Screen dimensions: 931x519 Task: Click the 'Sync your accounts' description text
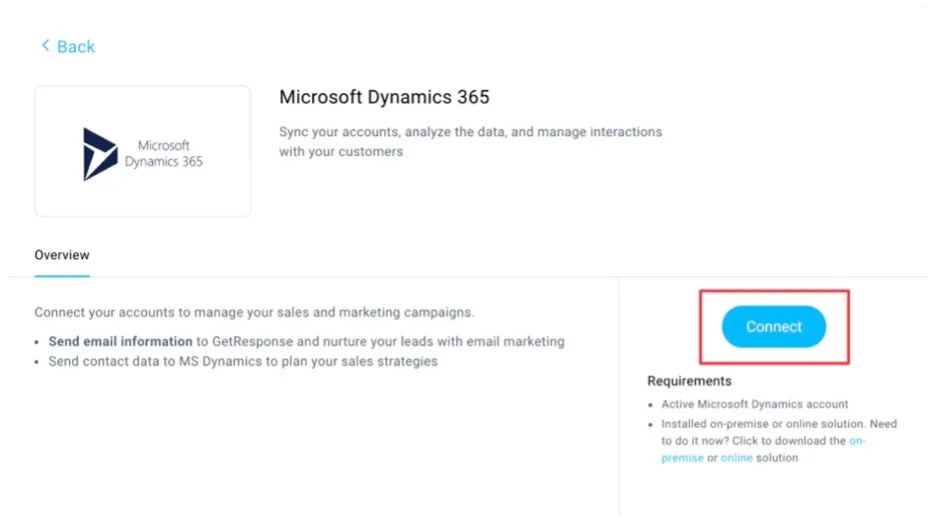(x=470, y=132)
